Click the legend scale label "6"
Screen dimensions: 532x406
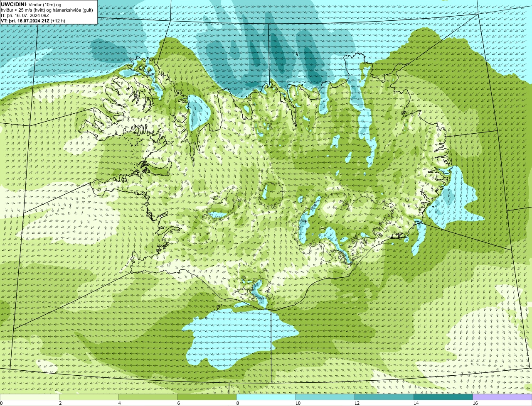pos(178,403)
